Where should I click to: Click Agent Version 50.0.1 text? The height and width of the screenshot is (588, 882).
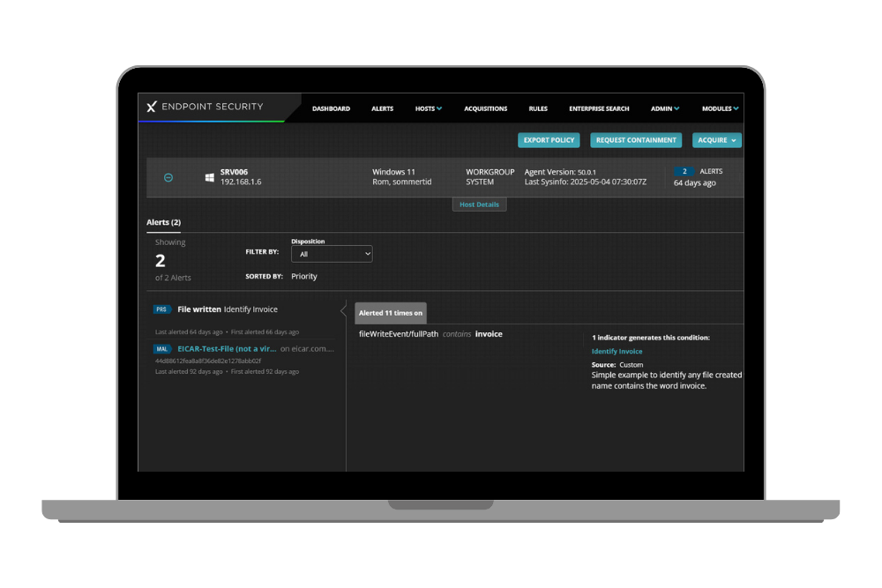coord(560,172)
